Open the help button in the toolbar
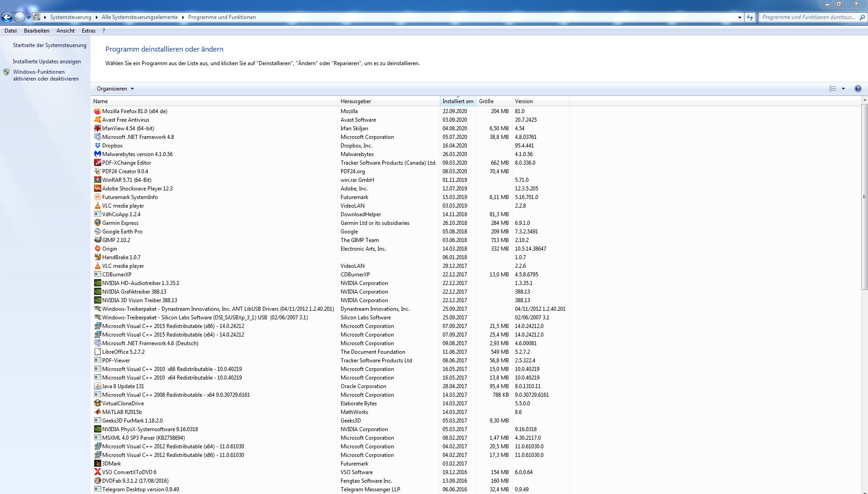The height and width of the screenshot is (494, 868). (x=858, y=89)
